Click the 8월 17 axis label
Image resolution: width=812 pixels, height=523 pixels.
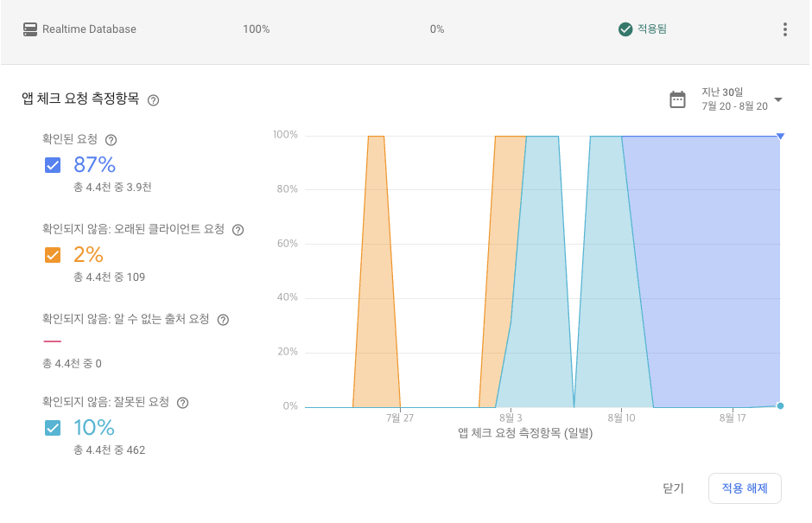coord(733,418)
